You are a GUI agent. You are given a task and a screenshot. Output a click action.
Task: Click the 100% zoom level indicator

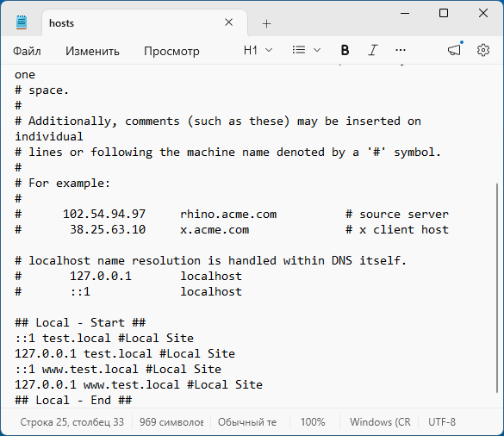coord(313,422)
